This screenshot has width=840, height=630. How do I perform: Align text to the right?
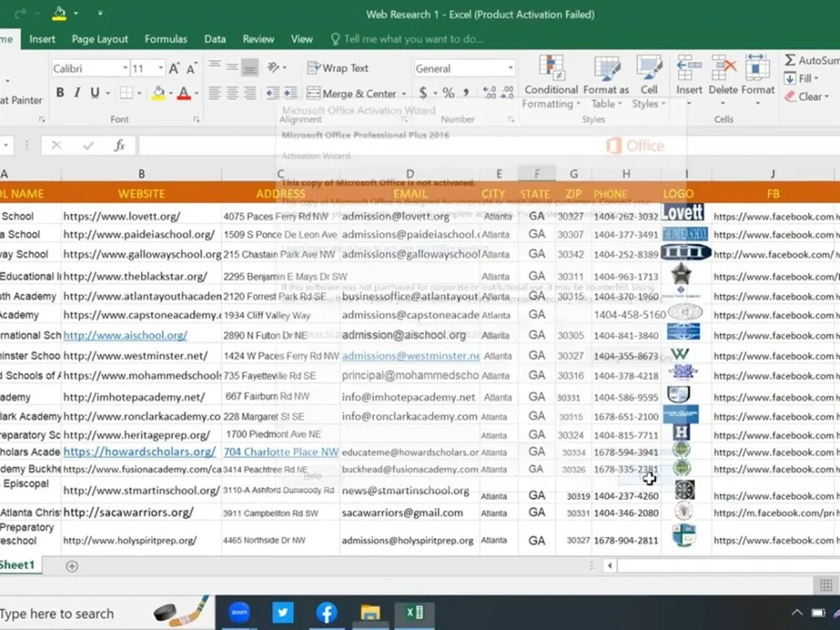(x=249, y=93)
